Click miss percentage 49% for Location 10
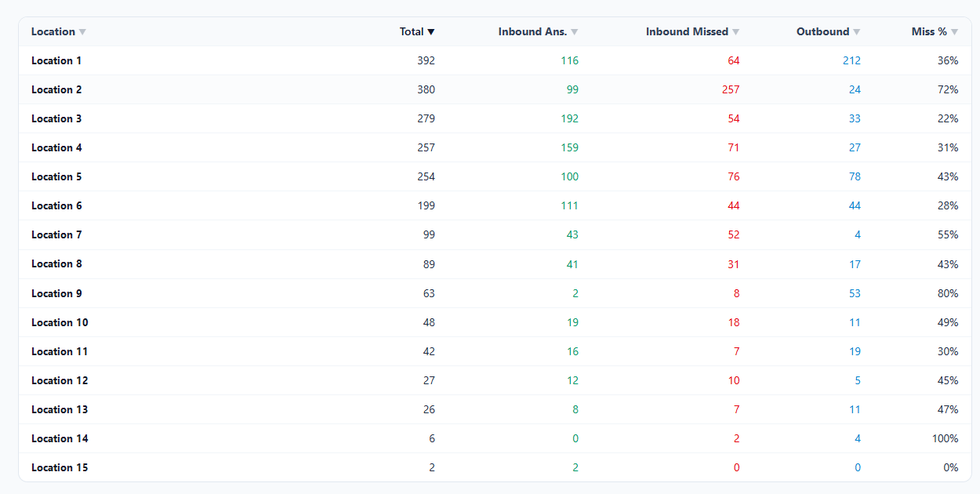980x494 pixels. pyautogui.click(x=948, y=322)
